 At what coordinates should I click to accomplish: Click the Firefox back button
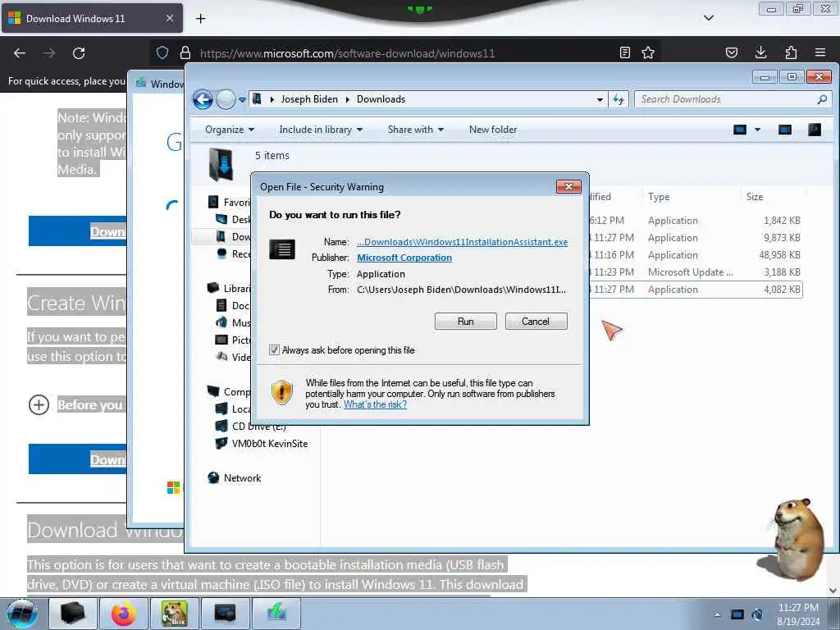click(x=20, y=53)
